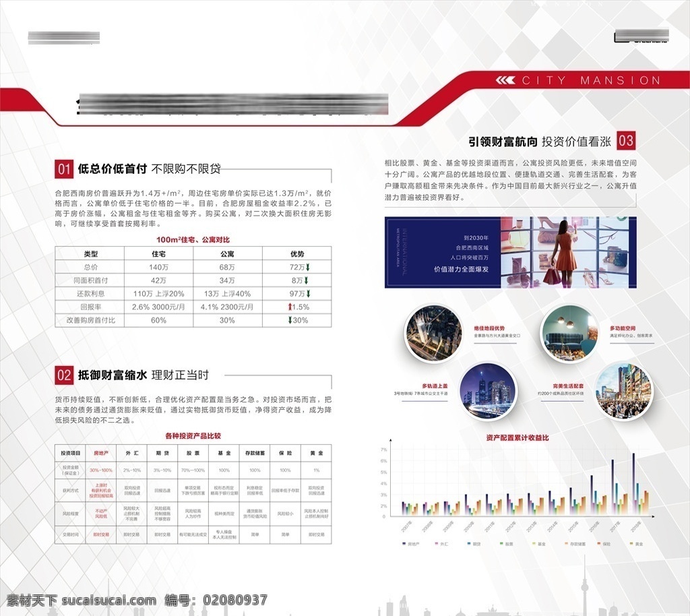The image size is (690, 616).
Task: Click the 完美生活配套 caption
Action: click(x=568, y=386)
